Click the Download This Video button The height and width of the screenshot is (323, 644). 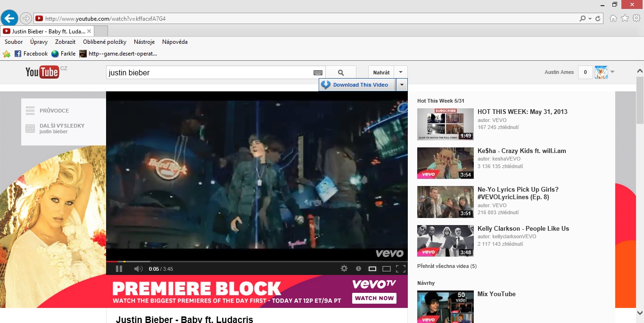[x=357, y=85]
